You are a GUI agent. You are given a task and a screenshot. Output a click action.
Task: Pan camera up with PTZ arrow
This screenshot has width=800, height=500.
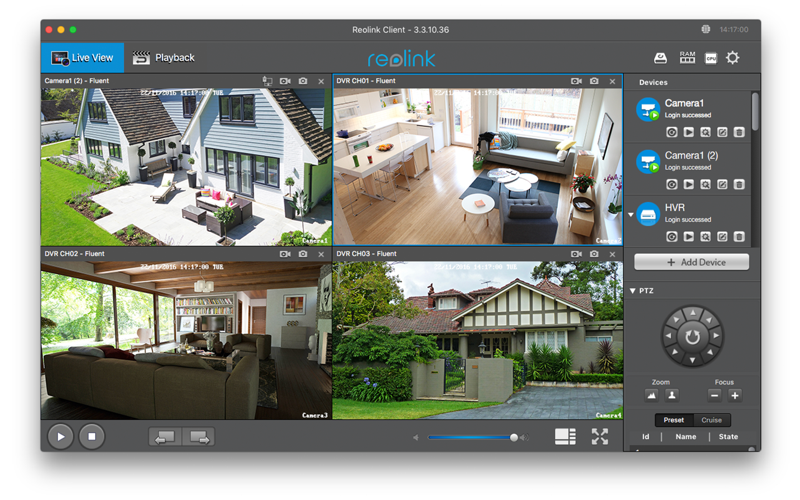pos(692,312)
